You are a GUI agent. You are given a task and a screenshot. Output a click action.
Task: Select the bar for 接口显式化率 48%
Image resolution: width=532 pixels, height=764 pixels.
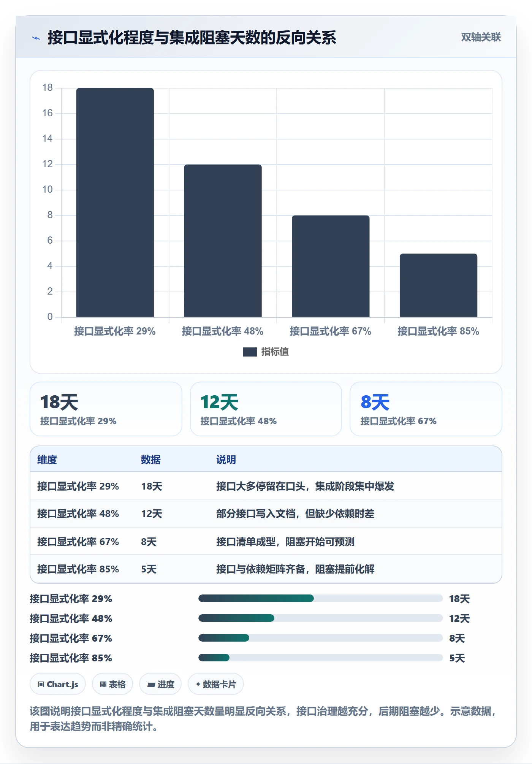[223, 241]
